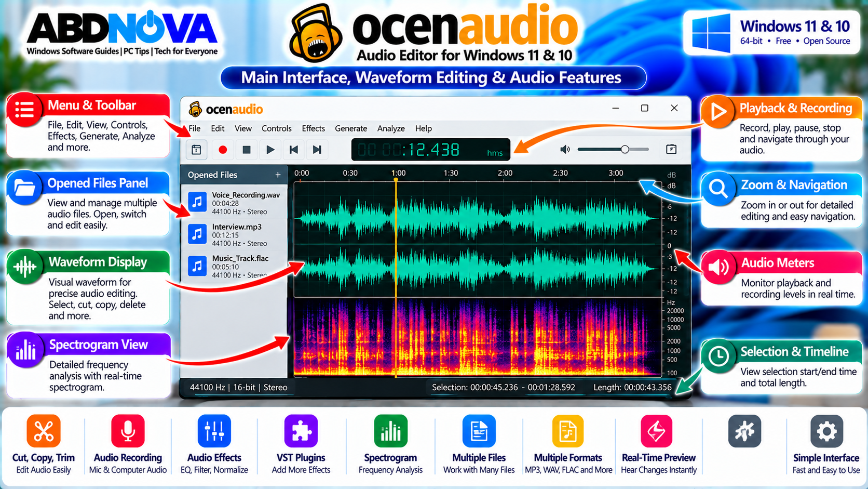Click the Audio Recording microphone icon

click(x=128, y=431)
